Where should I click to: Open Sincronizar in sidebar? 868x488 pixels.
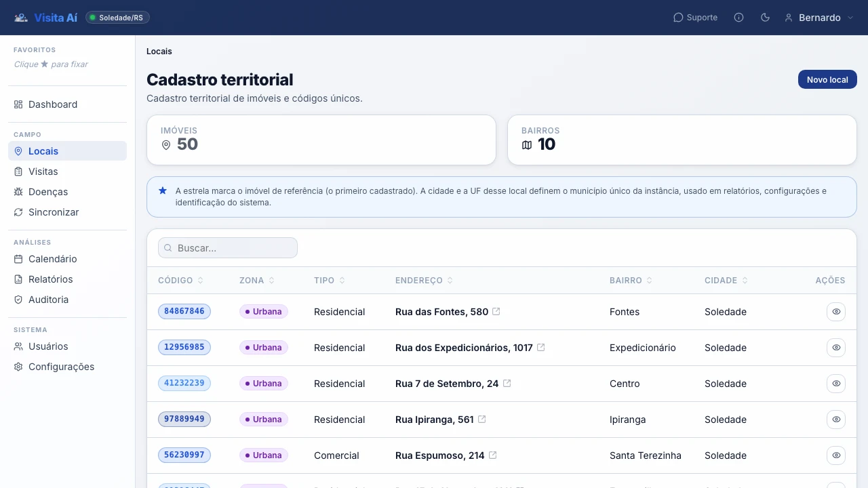(67, 212)
